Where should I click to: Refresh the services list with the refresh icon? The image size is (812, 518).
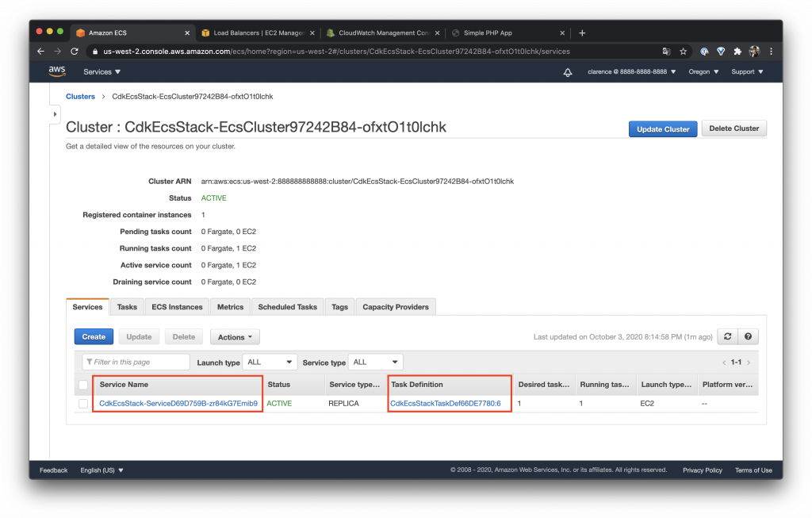(x=727, y=336)
